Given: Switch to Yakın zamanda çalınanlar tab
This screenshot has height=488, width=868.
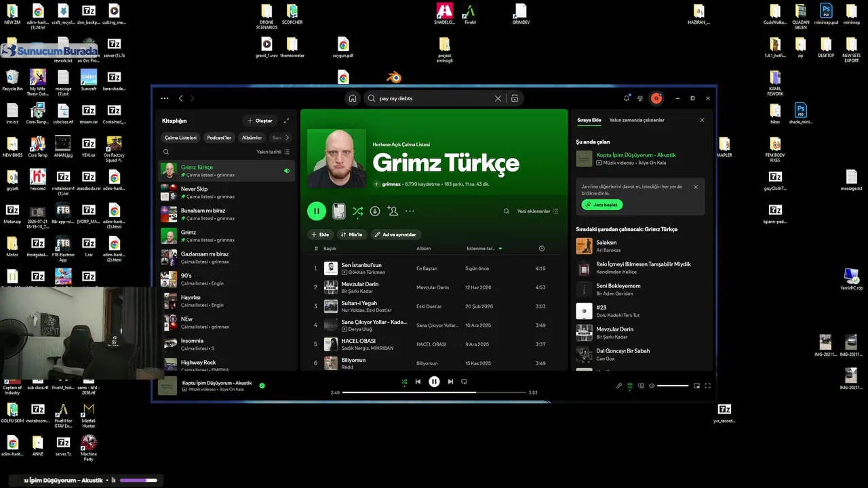Looking at the screenshot, I should [637, 120].
